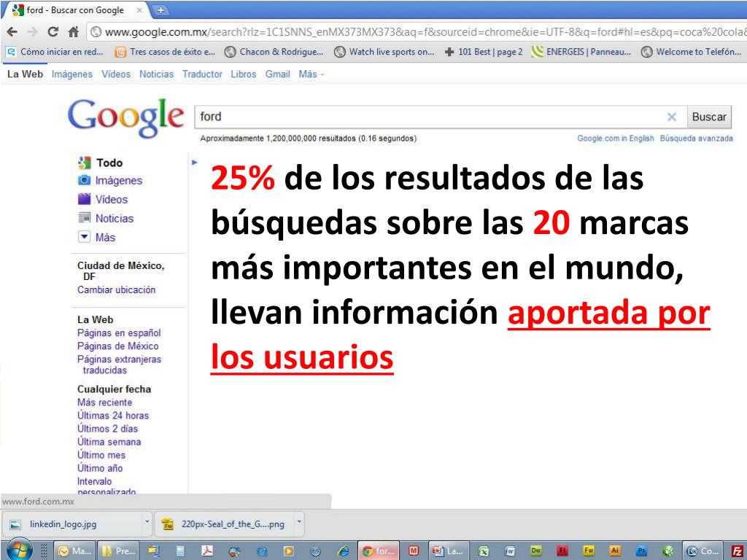This screenshot has height=560, width=747.
Task: Open 'Búsqueda avanzada' link
Action: tap(697, 139)
